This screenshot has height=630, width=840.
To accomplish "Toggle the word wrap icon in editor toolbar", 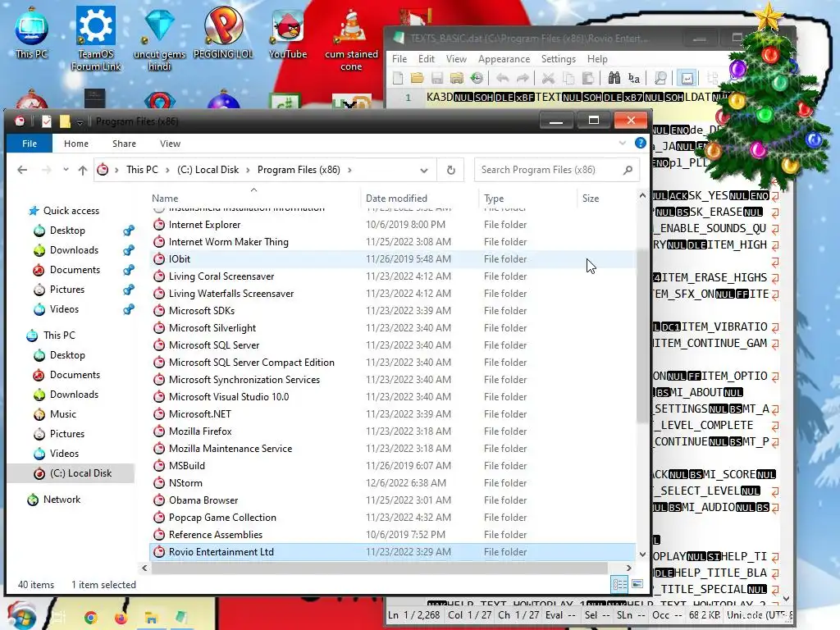I will 687,78.
